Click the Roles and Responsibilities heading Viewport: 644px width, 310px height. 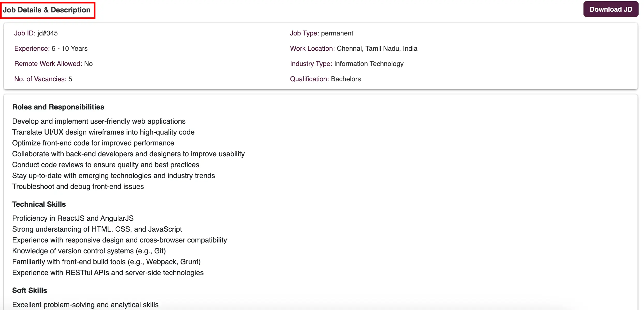[x=58, y=107]
